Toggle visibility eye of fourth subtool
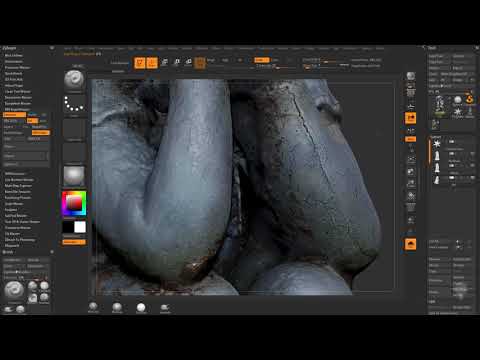The width and height of the screenshot is (480, 360). coord(472,178)
